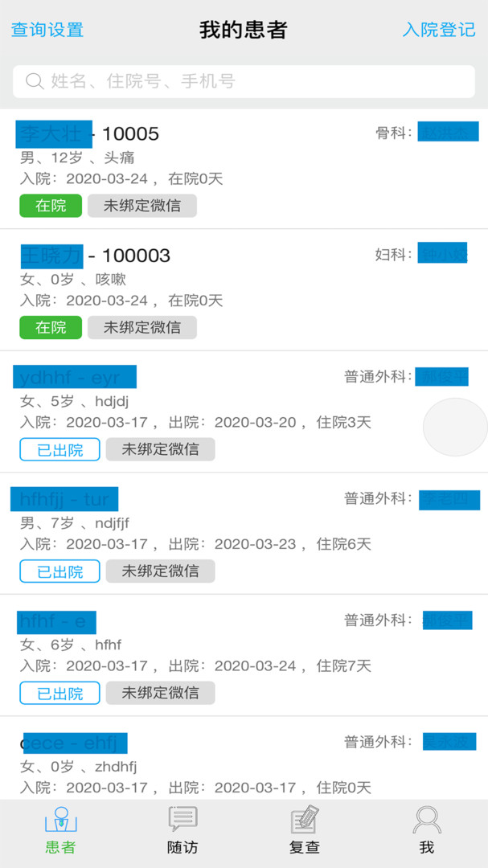This screenshot has height=868, width=488.
Task: Tap 已出院 badge for hfhf patient
Action: coord(59,693)
